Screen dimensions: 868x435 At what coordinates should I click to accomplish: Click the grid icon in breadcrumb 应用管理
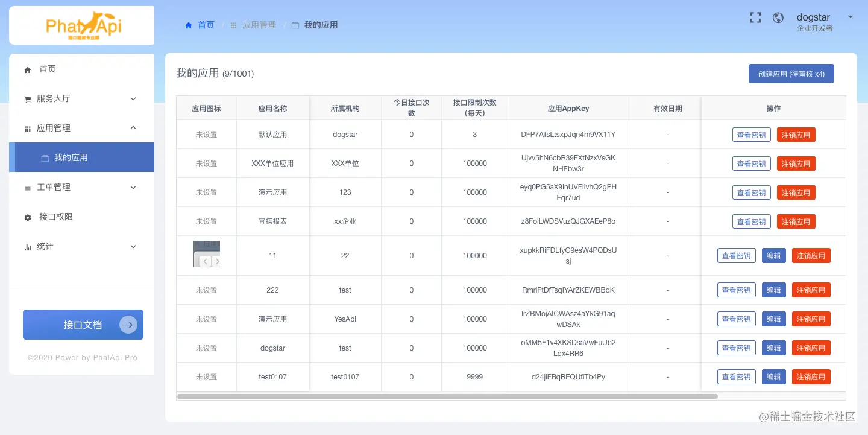click(234, 25)
